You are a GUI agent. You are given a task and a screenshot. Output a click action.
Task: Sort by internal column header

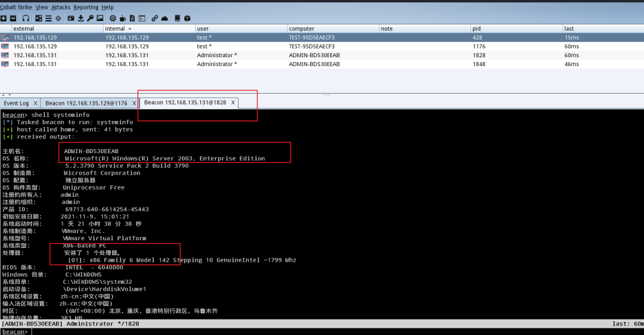[150, 29]
